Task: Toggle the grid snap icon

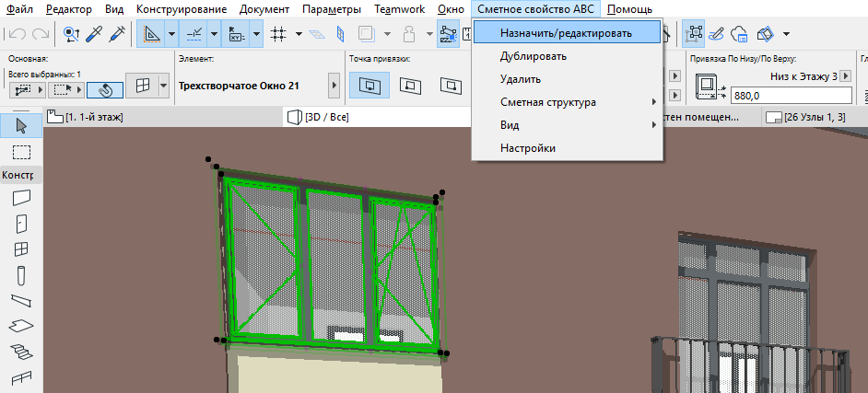Action: click(278, 34)
